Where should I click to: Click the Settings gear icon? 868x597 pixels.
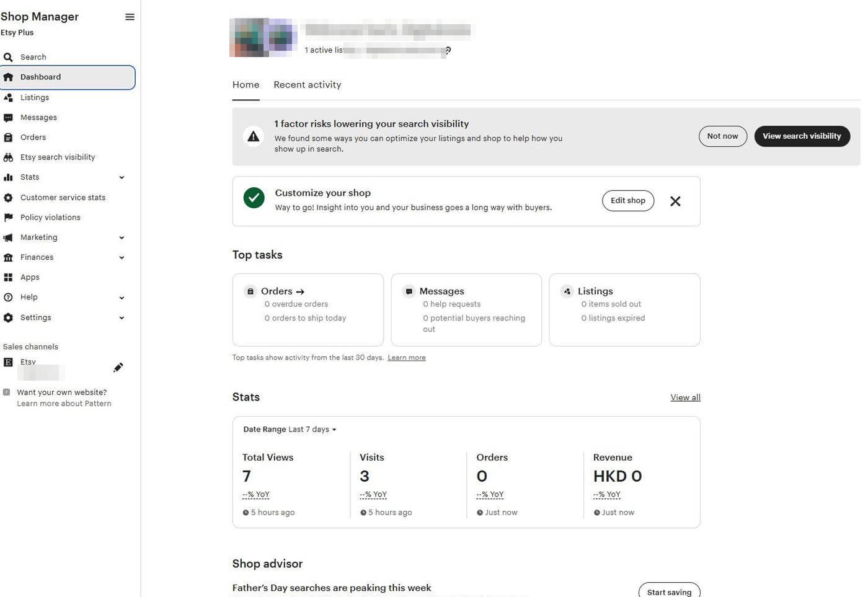pos(8,317)
